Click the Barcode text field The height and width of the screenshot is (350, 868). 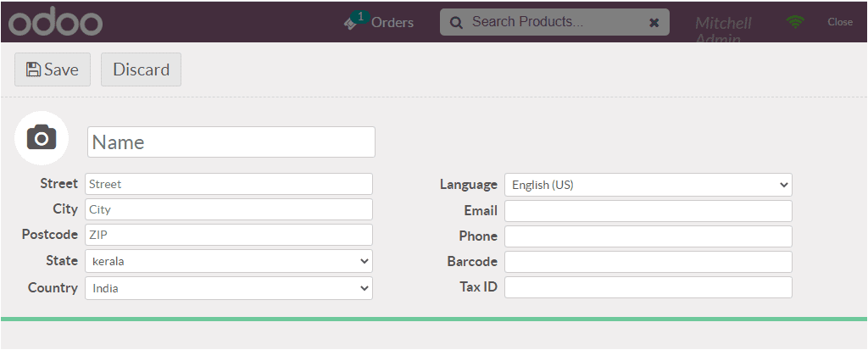pyautogui.click(x=648, y=262)
